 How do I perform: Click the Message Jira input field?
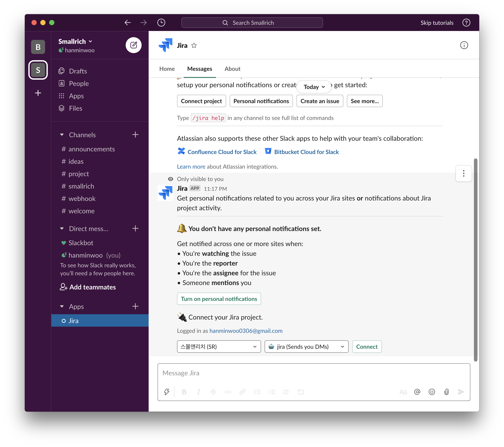314,373
